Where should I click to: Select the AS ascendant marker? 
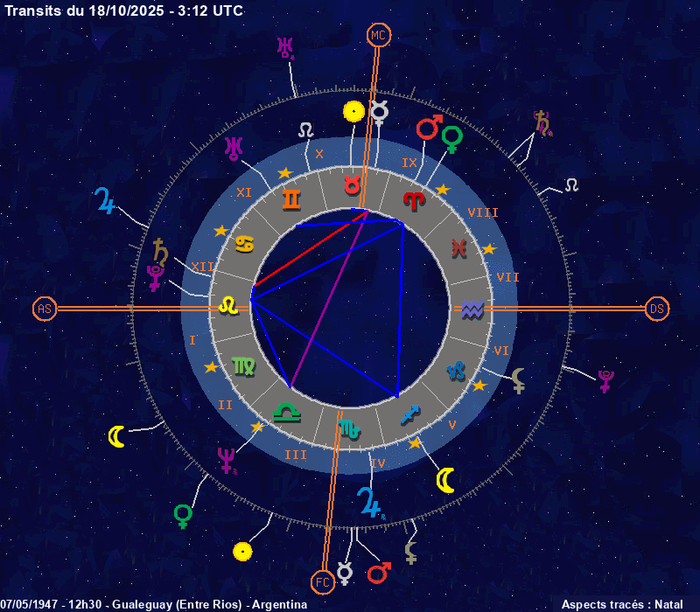pos(45,309)
